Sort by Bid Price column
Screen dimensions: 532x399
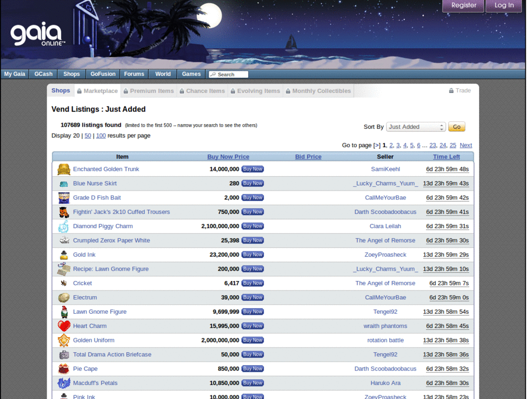308,157
